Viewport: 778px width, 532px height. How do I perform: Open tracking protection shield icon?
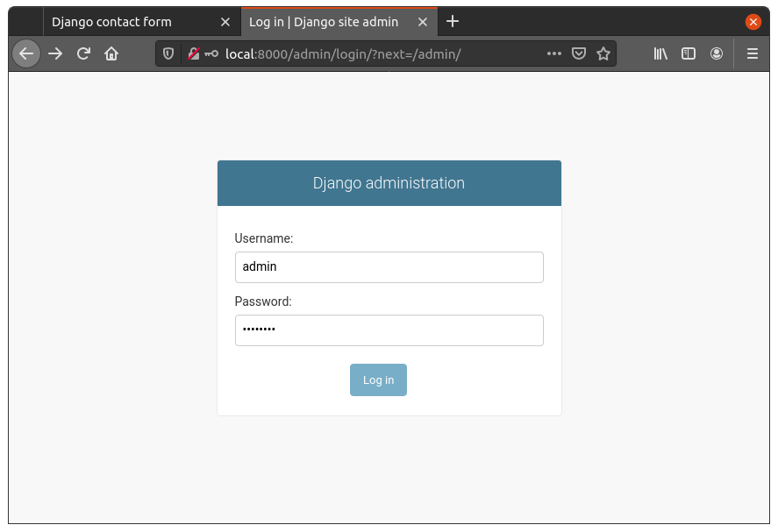[168, 53]
